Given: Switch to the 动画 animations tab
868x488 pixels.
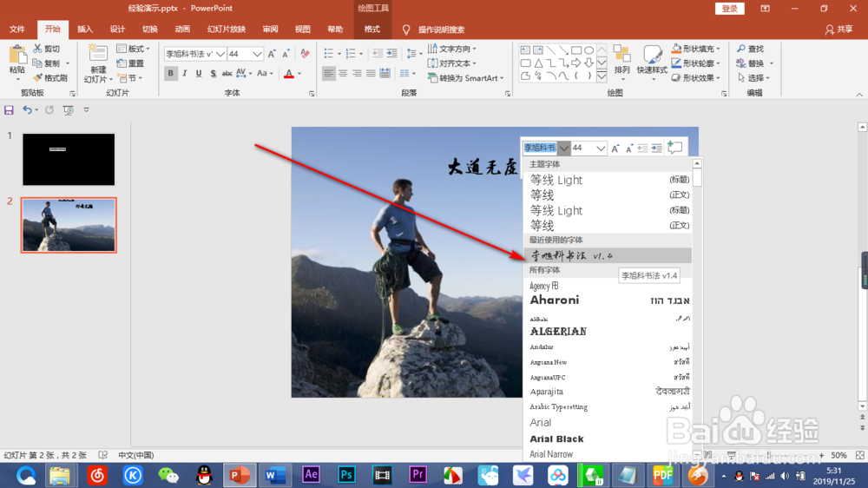Looking at the screenshot, I should (x=182, y=30).
